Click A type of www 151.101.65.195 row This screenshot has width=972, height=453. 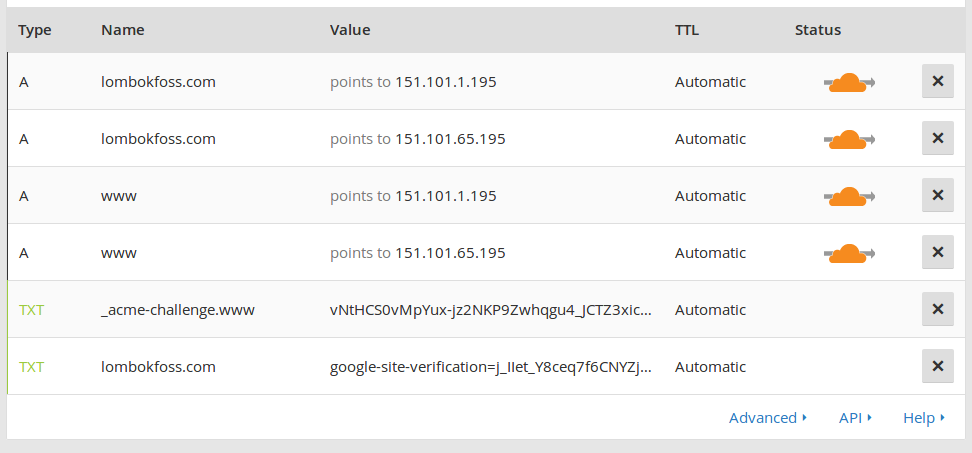coord(24,253)
